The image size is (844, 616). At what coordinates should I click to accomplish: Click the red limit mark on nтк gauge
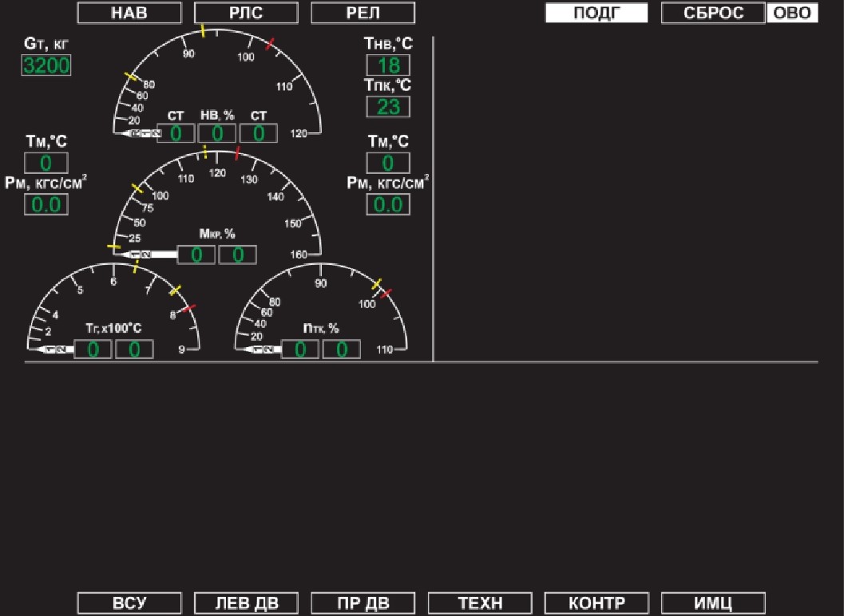386,294
